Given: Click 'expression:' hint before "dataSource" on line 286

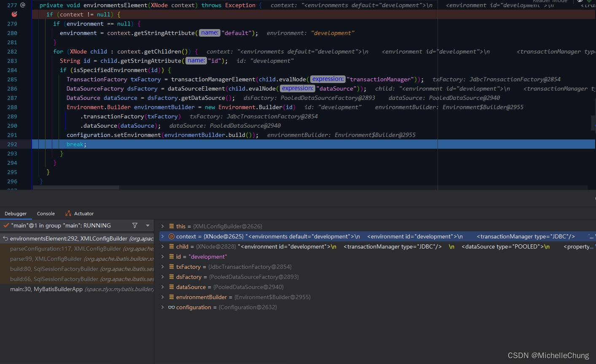Looking at the screenshot, I should [298, 88].
